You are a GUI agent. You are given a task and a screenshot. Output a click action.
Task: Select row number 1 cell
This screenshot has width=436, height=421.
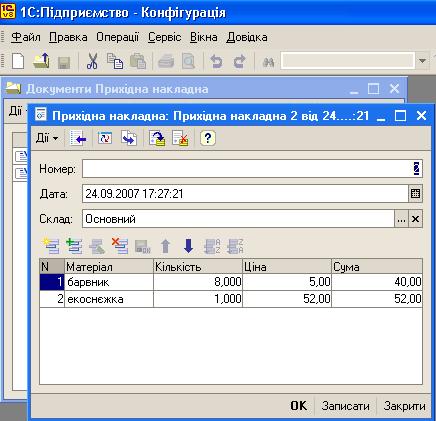pos(52,282)
